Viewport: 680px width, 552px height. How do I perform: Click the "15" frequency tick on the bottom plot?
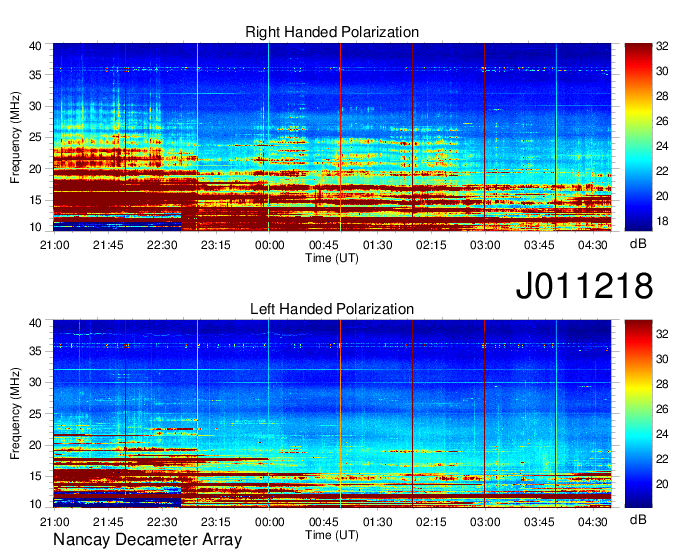pos(35,476)
